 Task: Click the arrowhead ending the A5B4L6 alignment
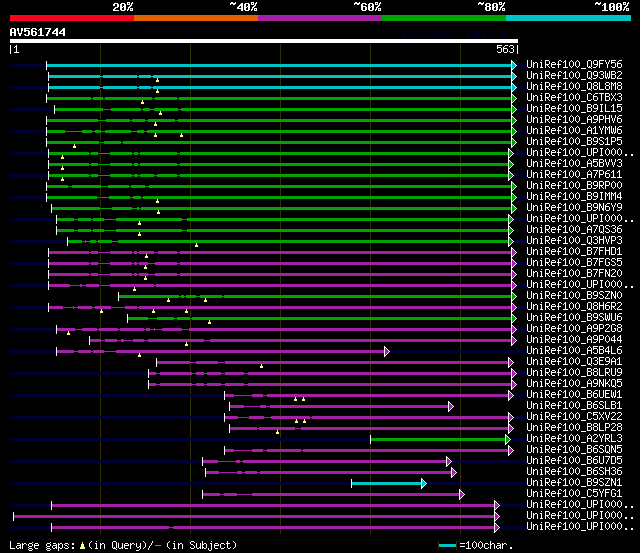click(x=387, y=351)
